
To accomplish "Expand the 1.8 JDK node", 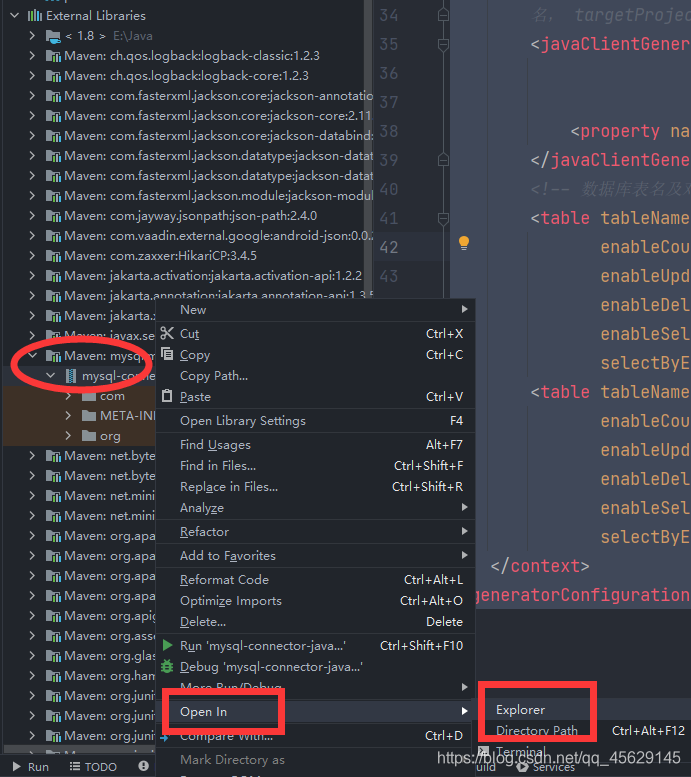I will [x=32, y=36].
